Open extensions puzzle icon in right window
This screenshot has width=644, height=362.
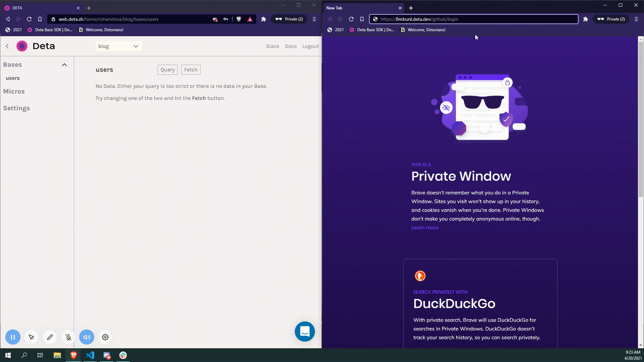pos(586,19)
